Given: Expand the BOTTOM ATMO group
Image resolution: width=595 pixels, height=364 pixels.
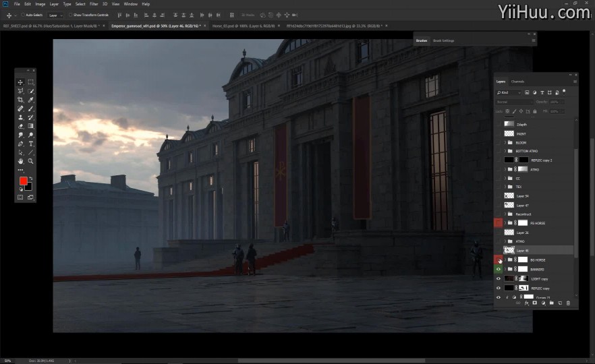Looking at the screenshot, I should [505, 151].
